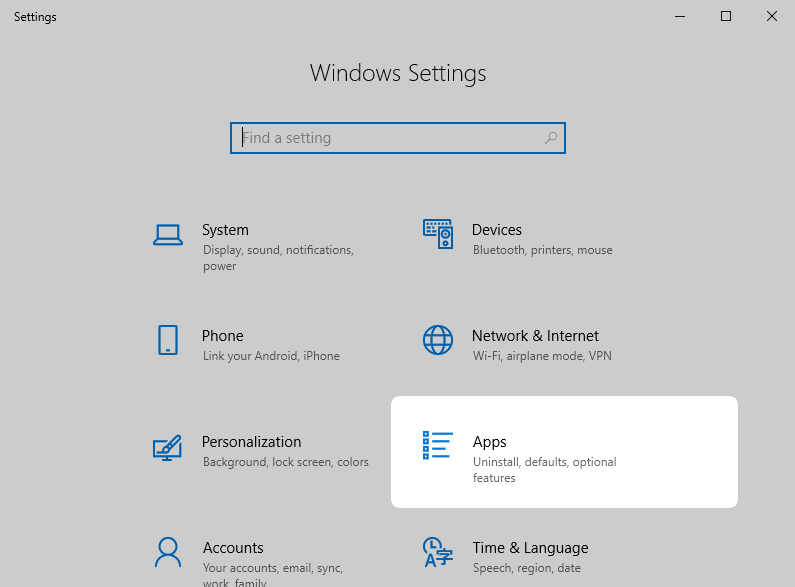Click 'Speech, region, date' text

point(527,568)
